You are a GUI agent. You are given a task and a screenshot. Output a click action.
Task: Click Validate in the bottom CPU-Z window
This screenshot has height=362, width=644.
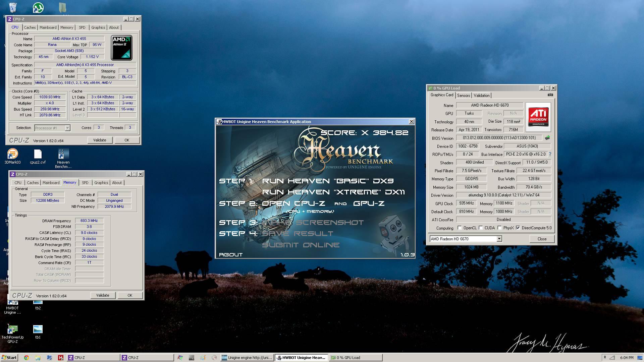[103, 295]
